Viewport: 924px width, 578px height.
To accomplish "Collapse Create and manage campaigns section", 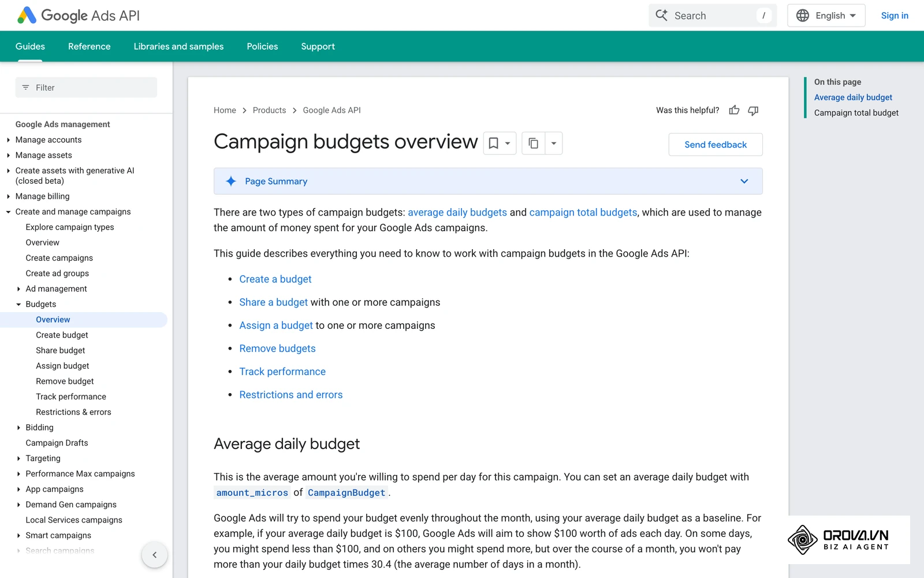I will point(8,212).
